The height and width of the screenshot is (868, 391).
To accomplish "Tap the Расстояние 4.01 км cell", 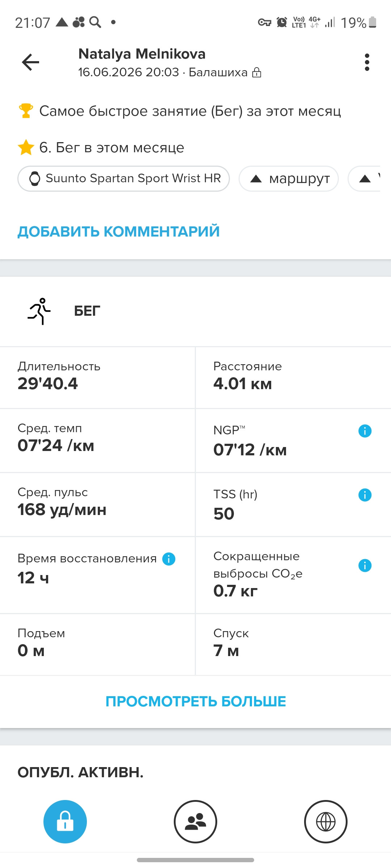I will [293, 378].
